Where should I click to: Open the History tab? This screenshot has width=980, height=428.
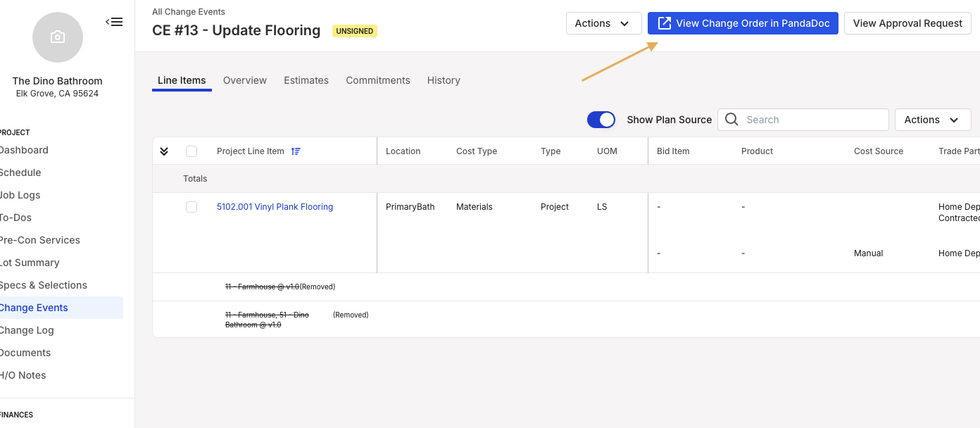(444, 80)
